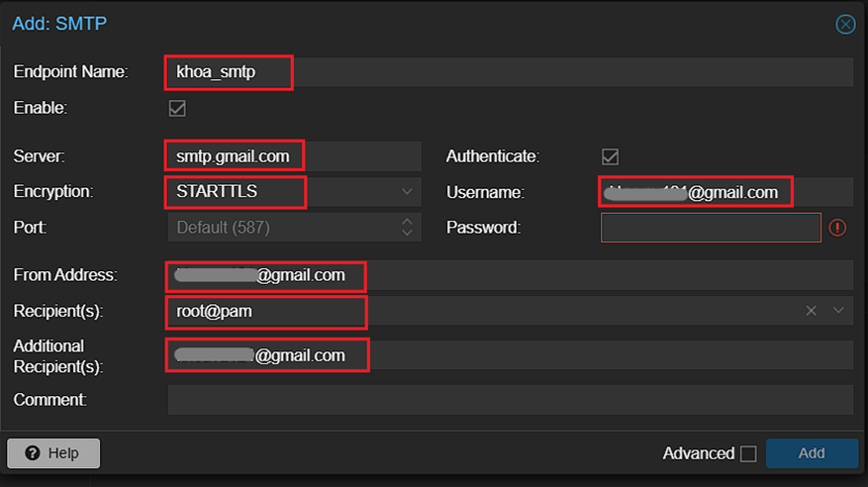Click the From Address field
This screenshot has width=868, height=487.
click(x=509, y=275)
